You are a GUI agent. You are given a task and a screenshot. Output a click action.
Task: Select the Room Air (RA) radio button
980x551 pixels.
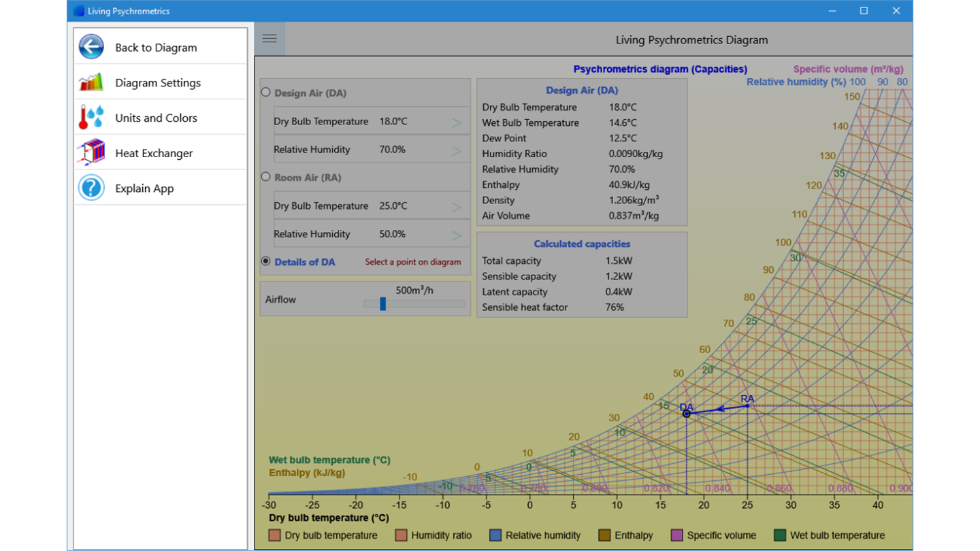tap(265, 176)
